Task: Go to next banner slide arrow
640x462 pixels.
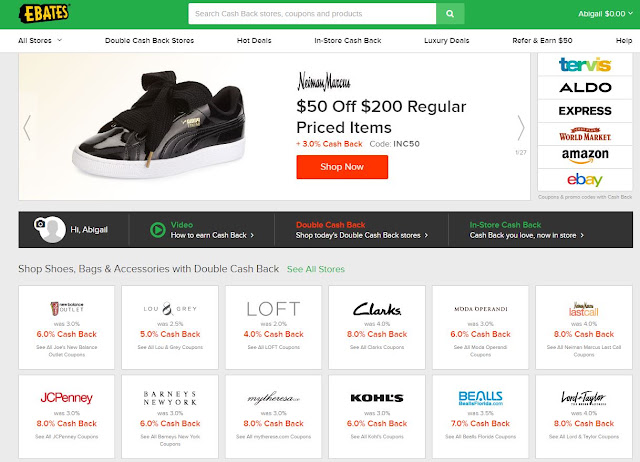Action: (x=521, y=128)
